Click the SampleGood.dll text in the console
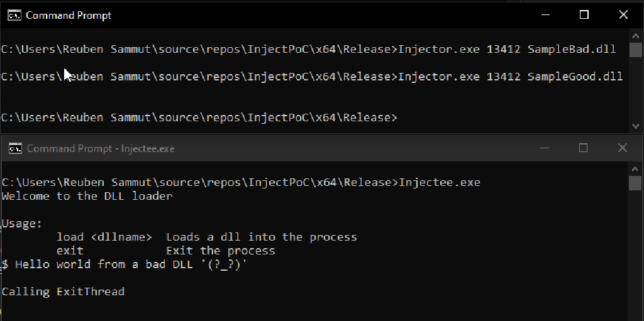The width and height of the screenshot is (644, 321). coord(575,77)
